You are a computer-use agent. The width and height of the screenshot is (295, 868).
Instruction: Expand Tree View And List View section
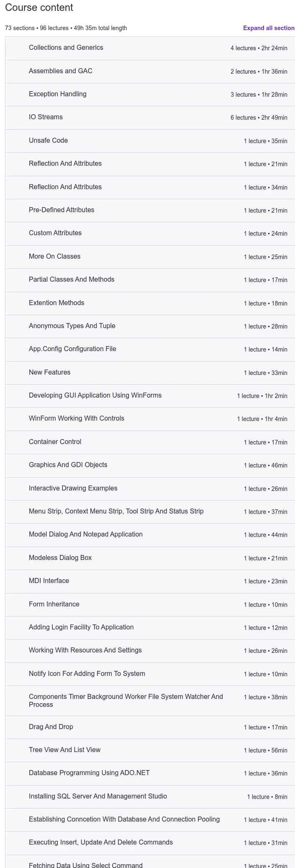coord(150,750)
